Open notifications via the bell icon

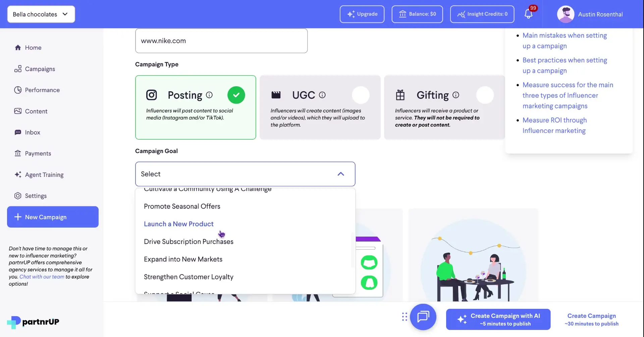click(x=529, y=14)
